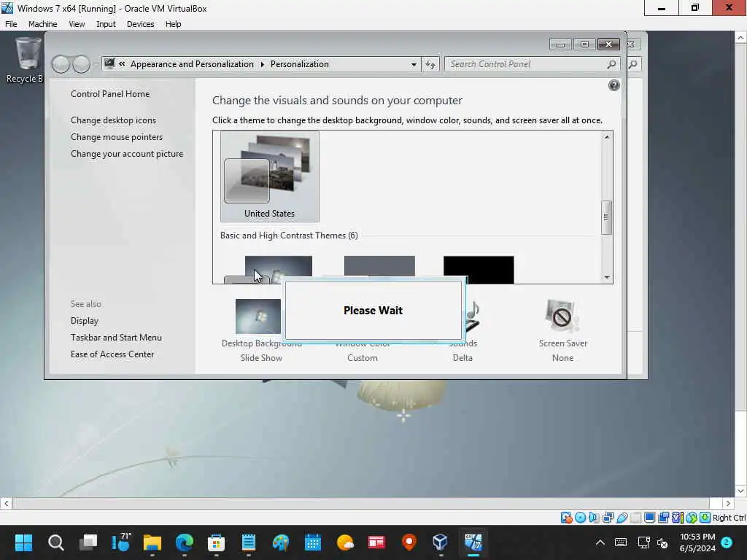
Task: Click Change mouse pointers link
Action: click(117, 137)
